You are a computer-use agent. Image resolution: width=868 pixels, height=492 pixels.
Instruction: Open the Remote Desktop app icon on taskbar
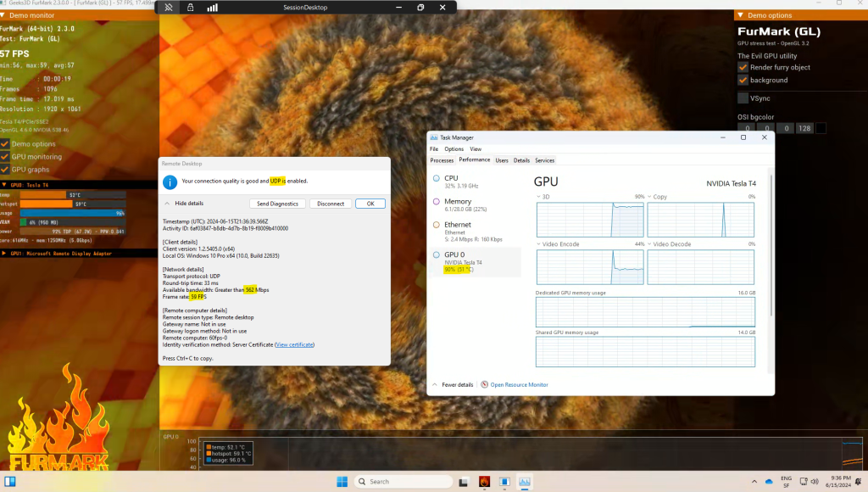click(504, 482)
